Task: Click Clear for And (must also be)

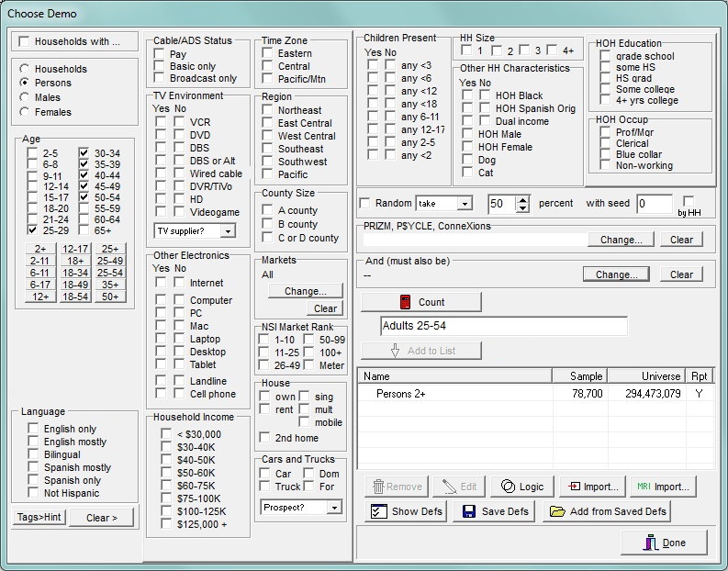Action: [681, 274]
